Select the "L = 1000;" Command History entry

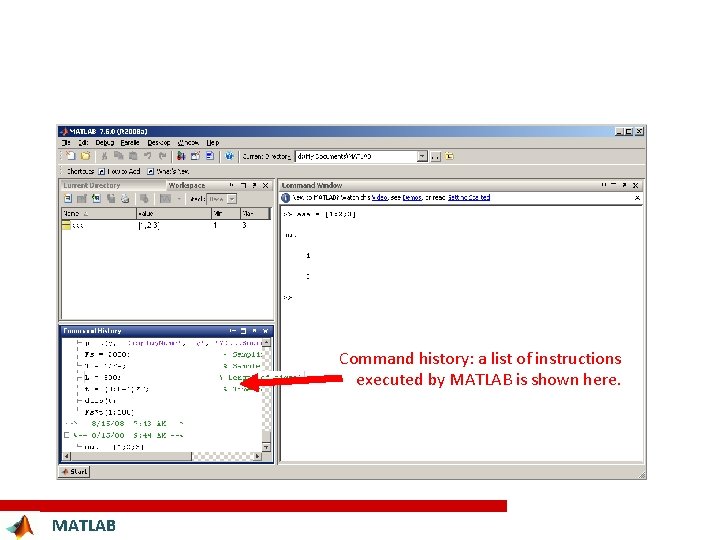point(103,377)
